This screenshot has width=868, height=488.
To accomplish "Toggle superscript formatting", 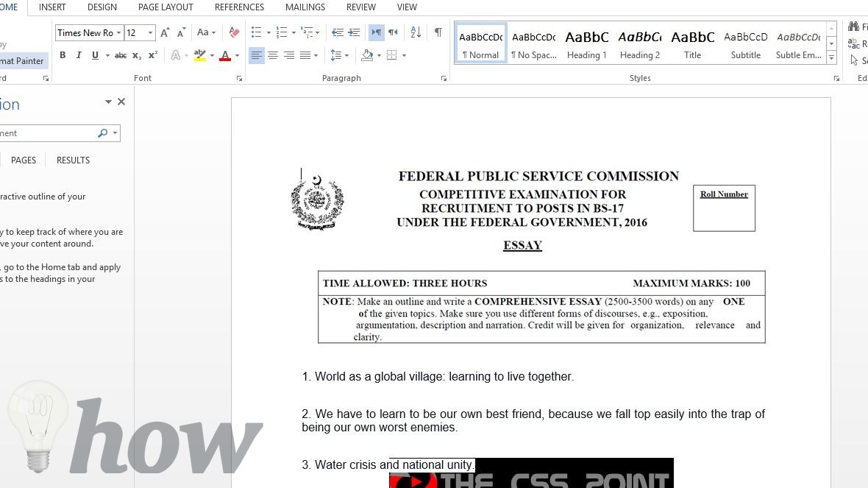I will (153, 55).
